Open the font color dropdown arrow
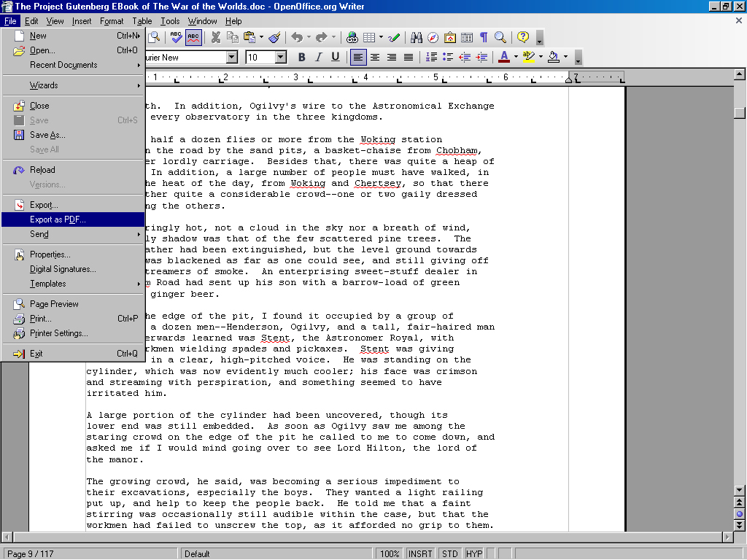Image resolution: width=747 pixels, height=560 pixels. coord(516,57)
